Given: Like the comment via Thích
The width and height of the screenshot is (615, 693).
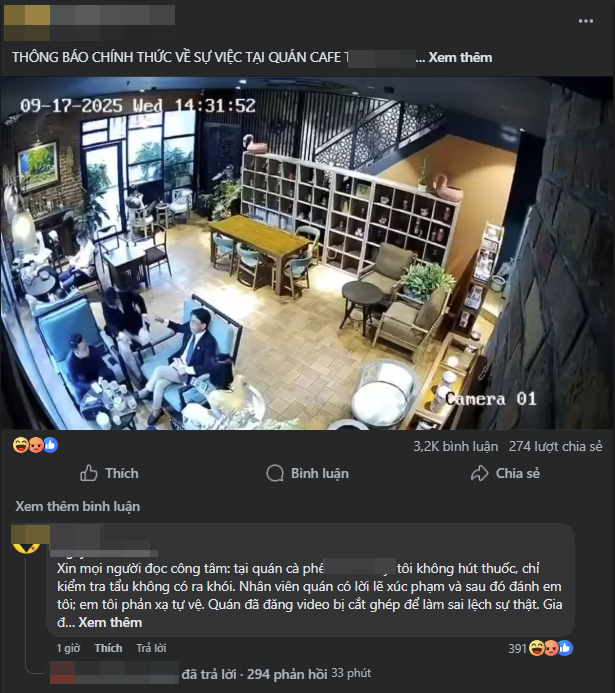Looking at the screenshot, I should (108, 648).
